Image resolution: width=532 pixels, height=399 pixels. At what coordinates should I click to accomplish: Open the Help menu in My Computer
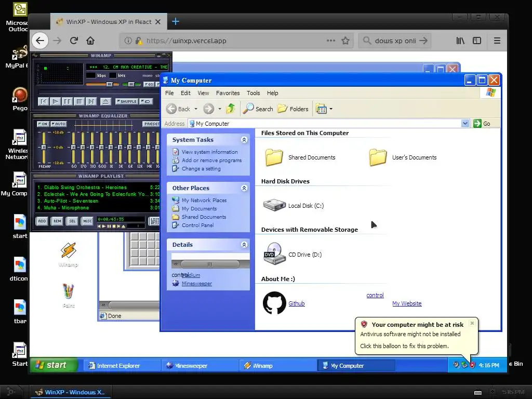point(272,93)
